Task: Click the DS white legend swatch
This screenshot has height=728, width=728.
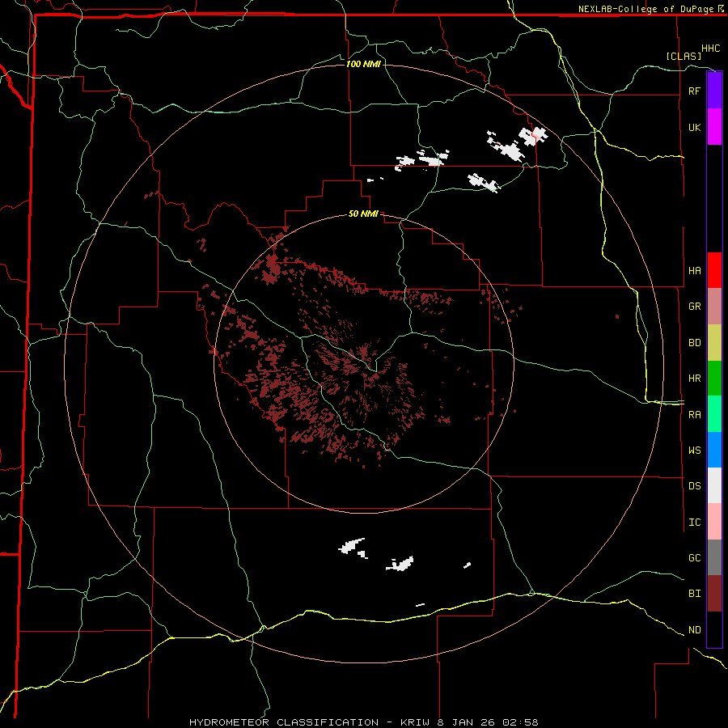Action: 714,485
